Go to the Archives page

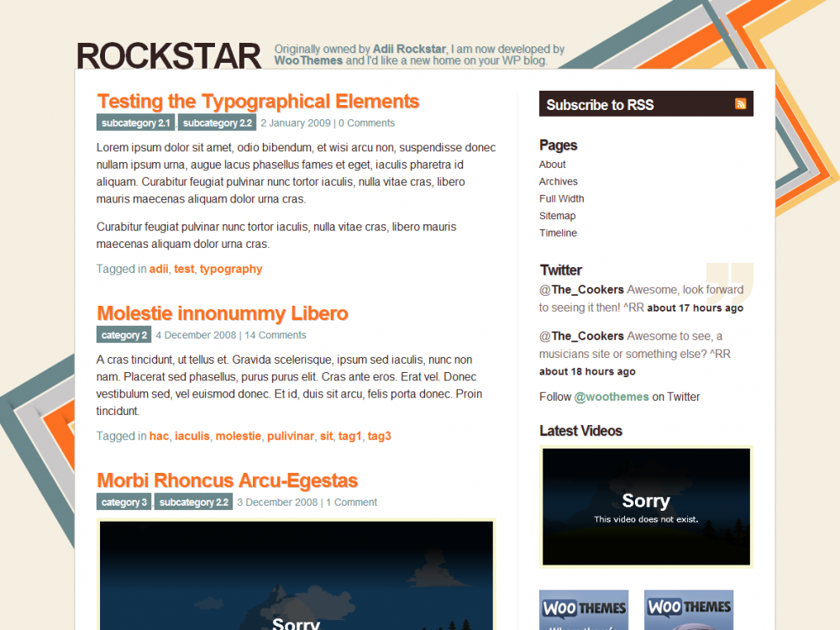(559, 181)
